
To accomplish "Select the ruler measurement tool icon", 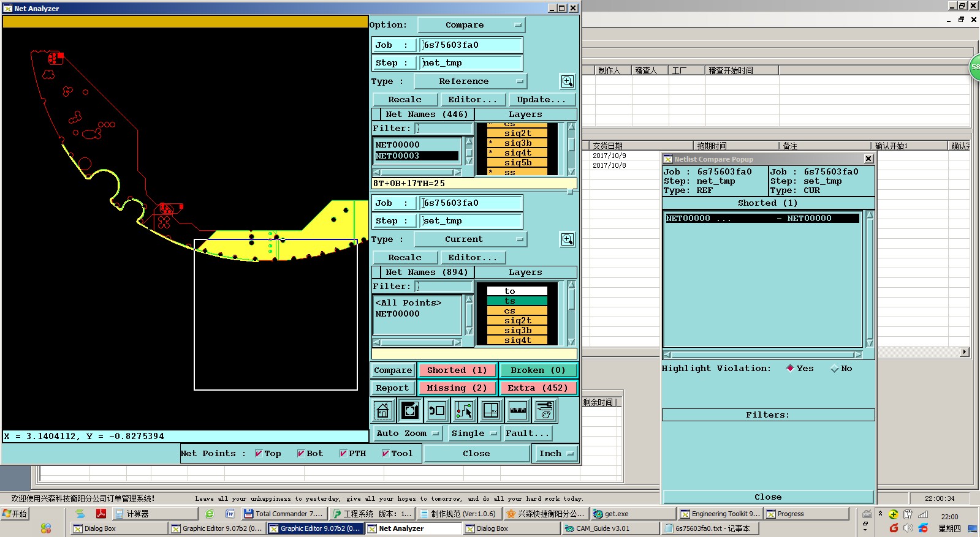I will (x=518, y=410).
